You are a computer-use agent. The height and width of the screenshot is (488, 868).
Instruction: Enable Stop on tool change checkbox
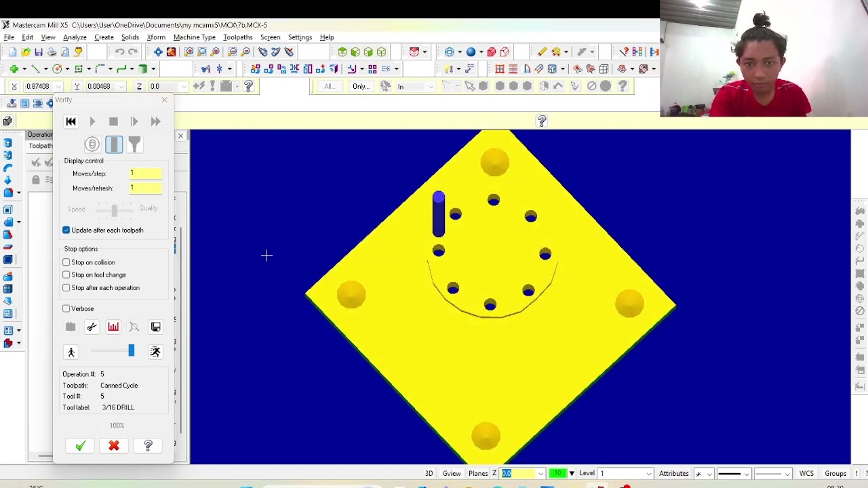tap(66, 275)
